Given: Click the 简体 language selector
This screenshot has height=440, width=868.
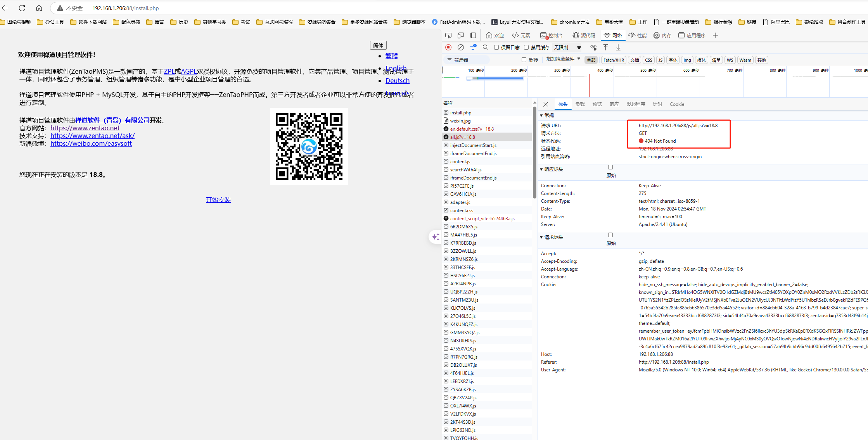Looking at the screenshot, I should (378, 45).
